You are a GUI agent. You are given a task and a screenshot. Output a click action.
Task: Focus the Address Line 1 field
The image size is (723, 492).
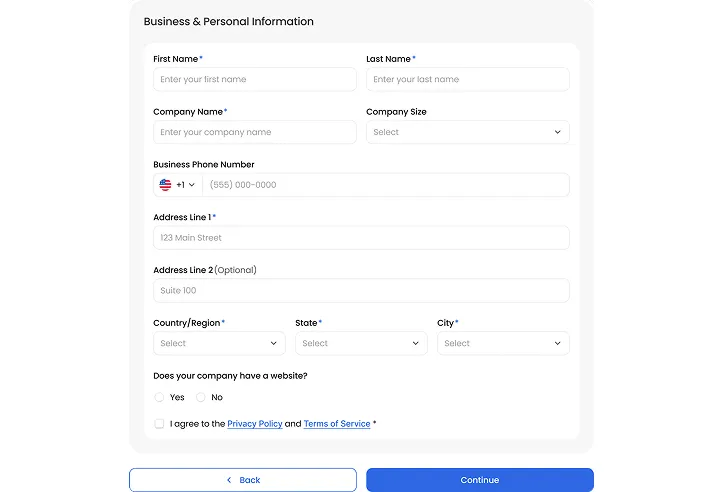361,238
